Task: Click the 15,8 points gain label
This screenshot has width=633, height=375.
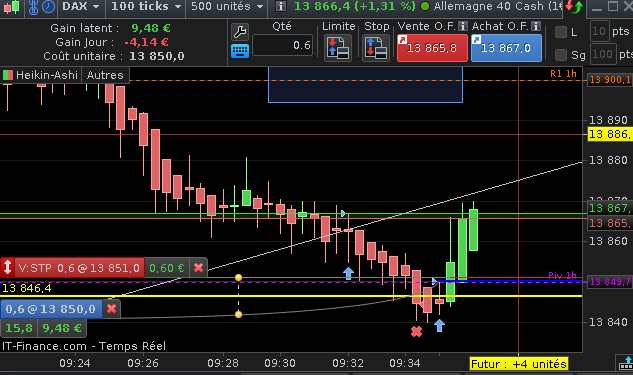Action: (x=19, y=328)
